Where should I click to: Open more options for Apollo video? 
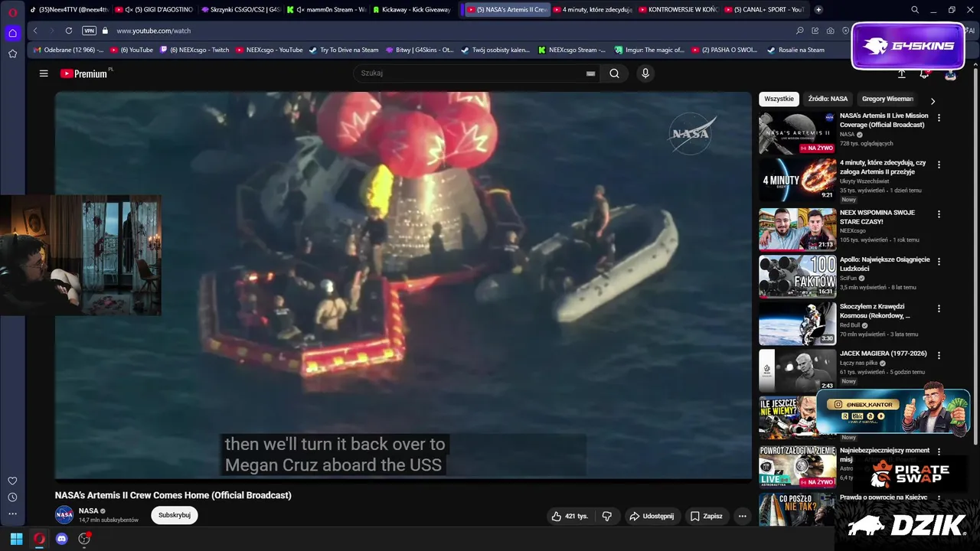coord(939,261)
